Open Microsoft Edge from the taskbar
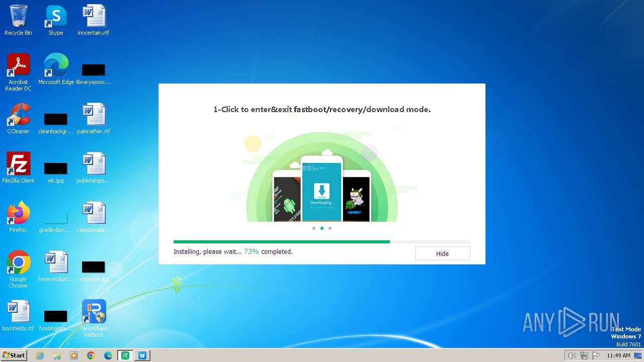The width and height of the screenshot is (644, 362). point(108,355)
